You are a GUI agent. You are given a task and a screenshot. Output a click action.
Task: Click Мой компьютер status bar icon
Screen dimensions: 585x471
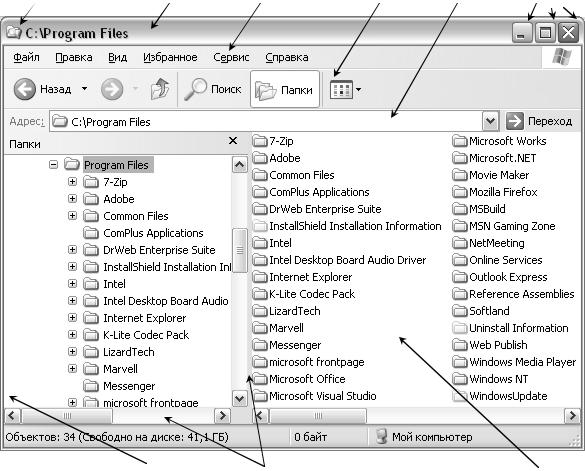pos(381,436)
